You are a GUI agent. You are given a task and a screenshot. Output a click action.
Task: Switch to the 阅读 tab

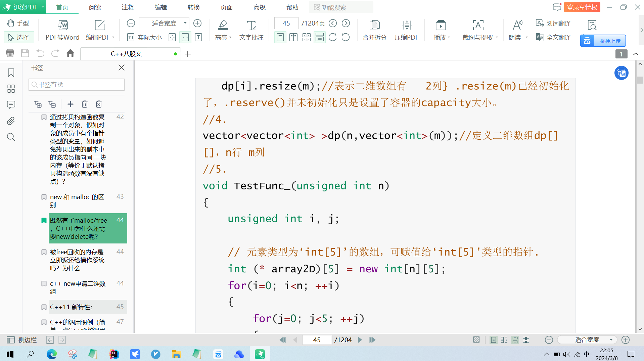[x=95, y=7]
